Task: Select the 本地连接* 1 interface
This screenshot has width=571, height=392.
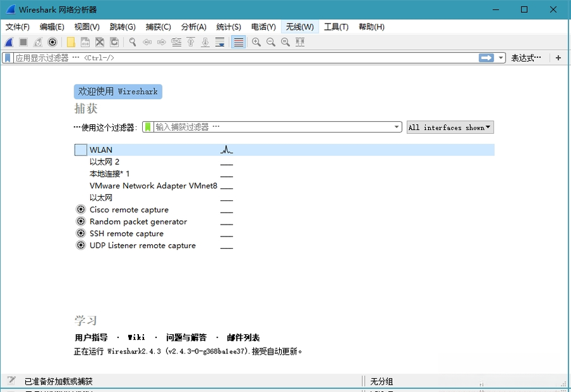Action: pos(109,174)
